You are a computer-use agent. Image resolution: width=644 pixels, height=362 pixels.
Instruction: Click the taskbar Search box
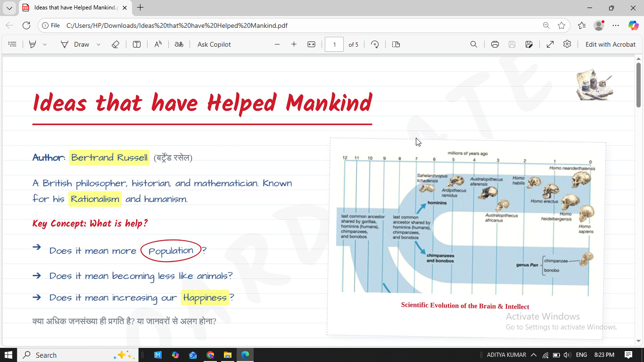pyautogui.click(x=78, y=355)
